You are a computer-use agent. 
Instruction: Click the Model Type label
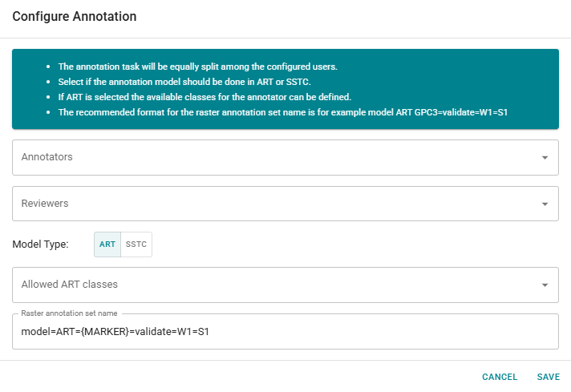point(40,244)
